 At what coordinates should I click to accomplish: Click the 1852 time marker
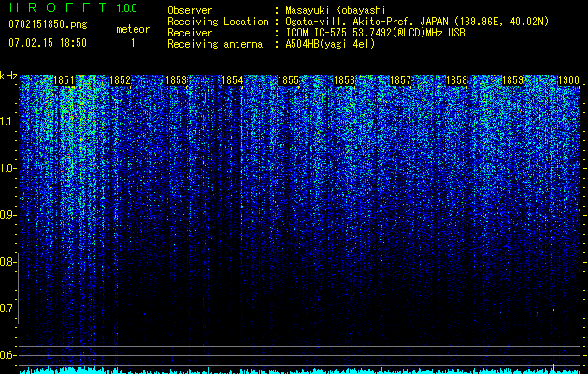click(120, 80)
